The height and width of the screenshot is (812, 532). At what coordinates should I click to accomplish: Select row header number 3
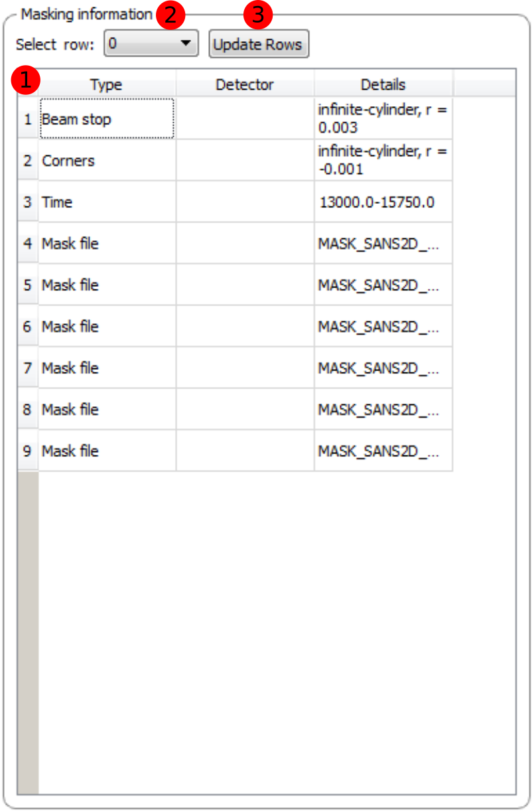[28, 202]
